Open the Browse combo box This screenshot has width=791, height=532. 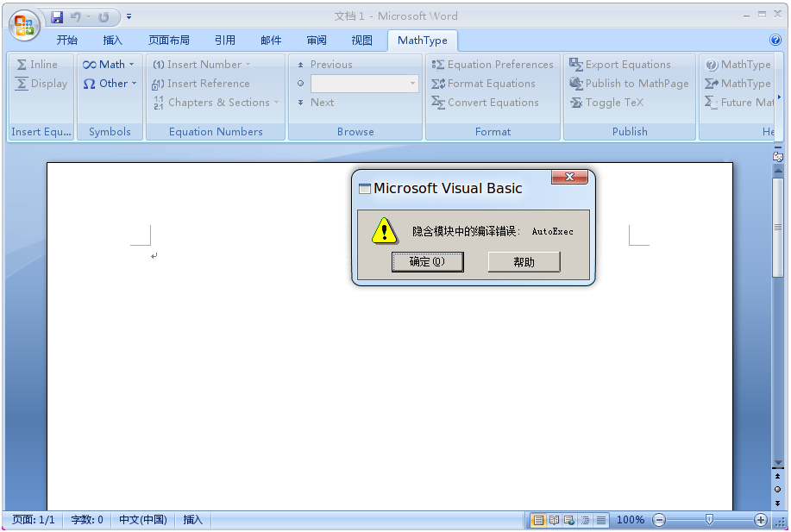(x=364, y=83)
